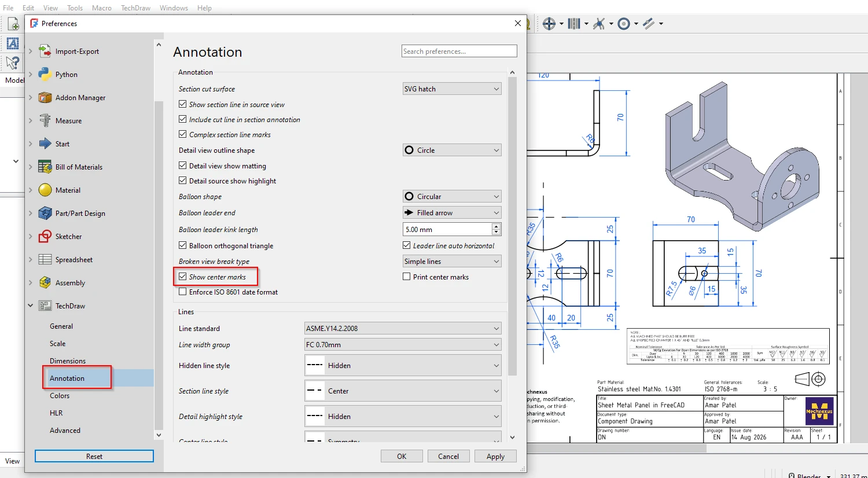Click the parallel line midpoint tool icon
Viewport: 868px width, 478px height.
[x=649, y=24]
